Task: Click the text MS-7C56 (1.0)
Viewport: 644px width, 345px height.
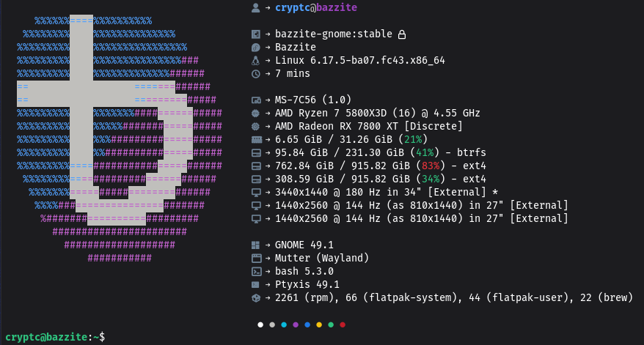Action: point(313,100)
